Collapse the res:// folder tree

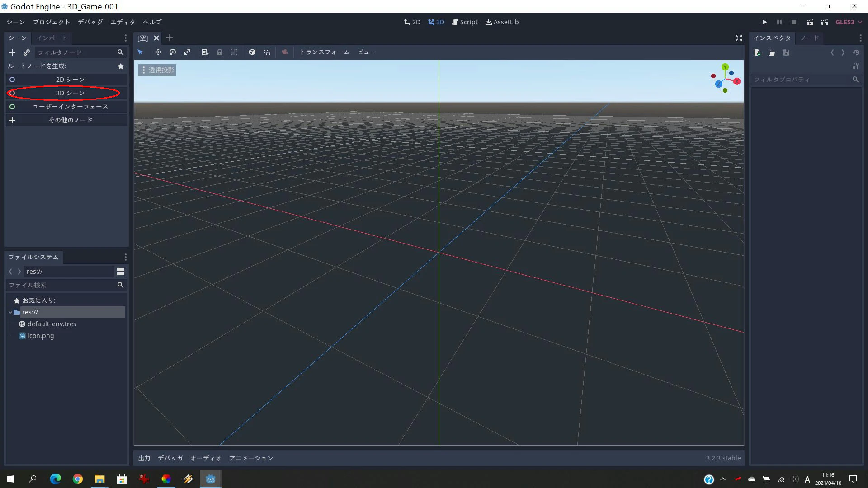(10, 312)
